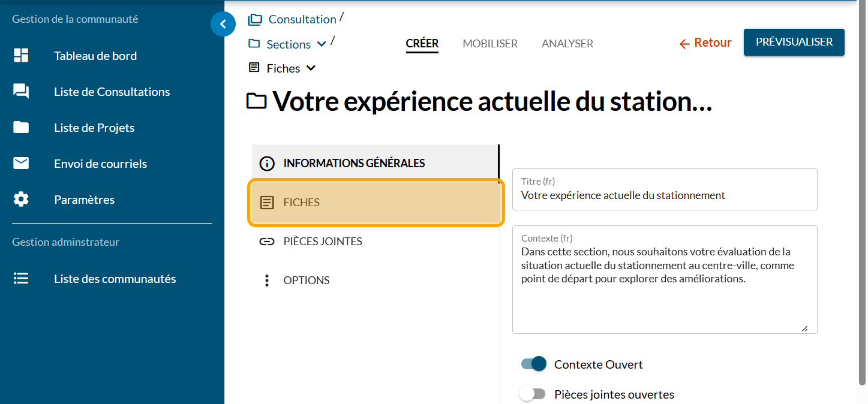Enable the Pièces jointes ouvertes toggle
The width and height of the screenshot is (868, 404).
click(533, 394)
